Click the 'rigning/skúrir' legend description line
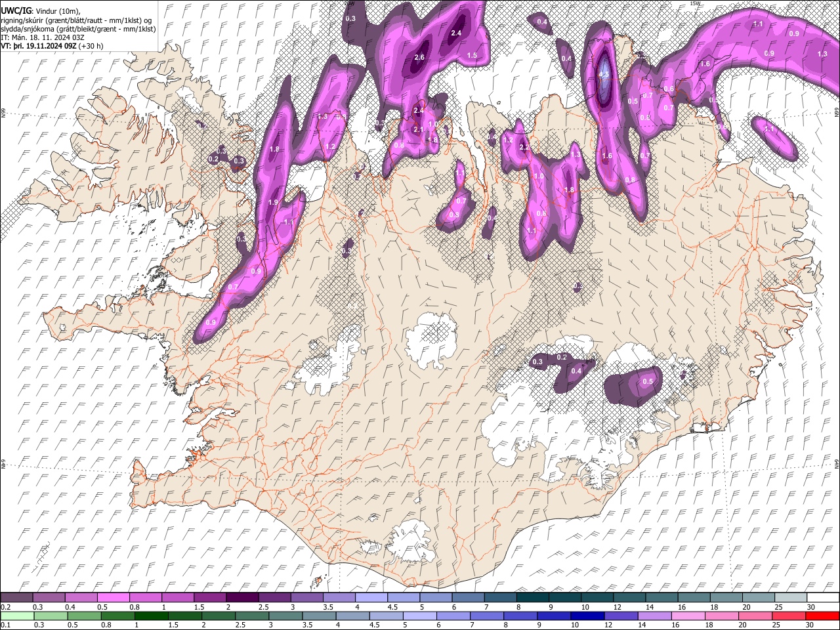This screenshot has height=630, width=840. coord(76,20)
